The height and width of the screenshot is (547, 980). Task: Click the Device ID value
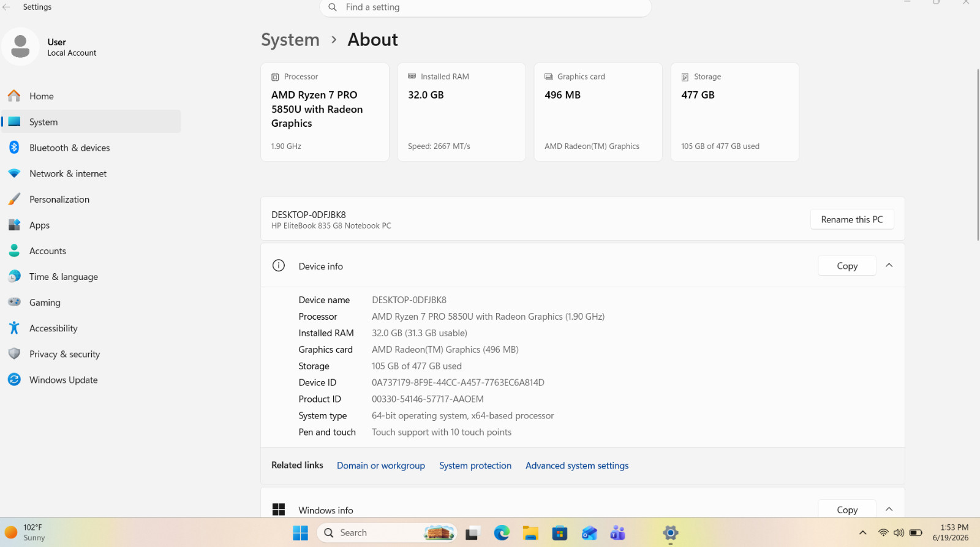[x=458, y=382]
